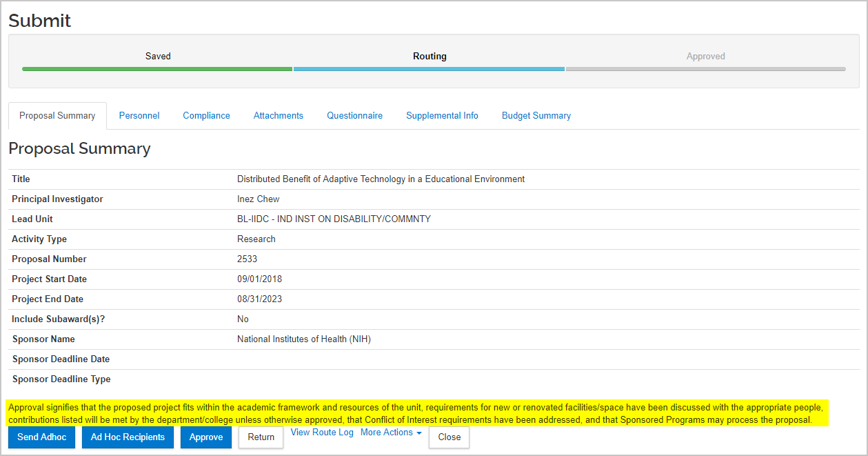This screenshot has height=456, width=868.
Task: Switch to the Personnel tab
Action: tap(139, 115)
